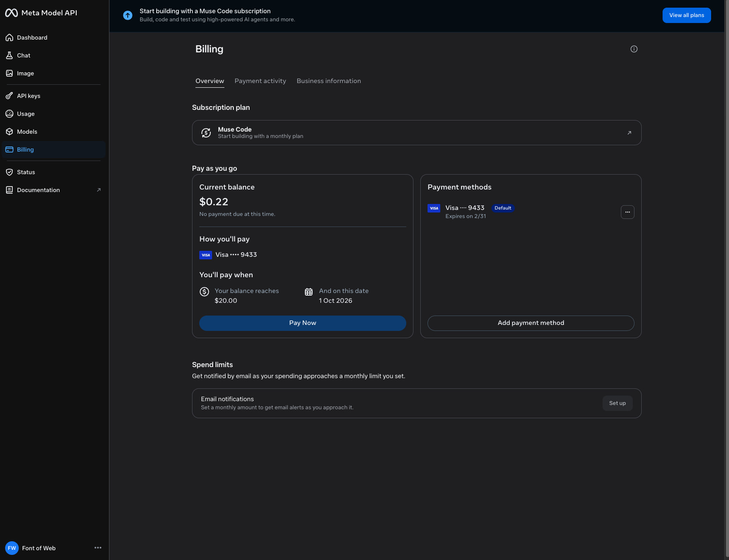This screenshot has width=729, height=560.
Task: Click "Expires on 2/31" text
Action: pos(465,216)
